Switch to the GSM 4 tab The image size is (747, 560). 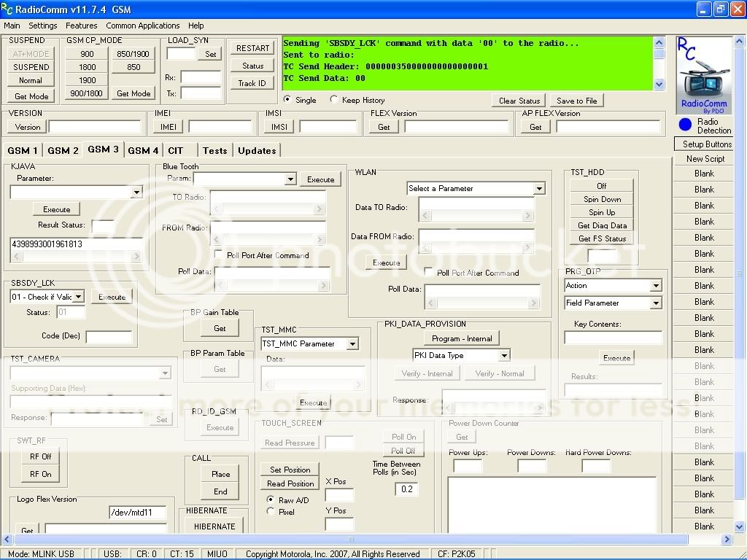pyautogui.click(x=143, y=150)
